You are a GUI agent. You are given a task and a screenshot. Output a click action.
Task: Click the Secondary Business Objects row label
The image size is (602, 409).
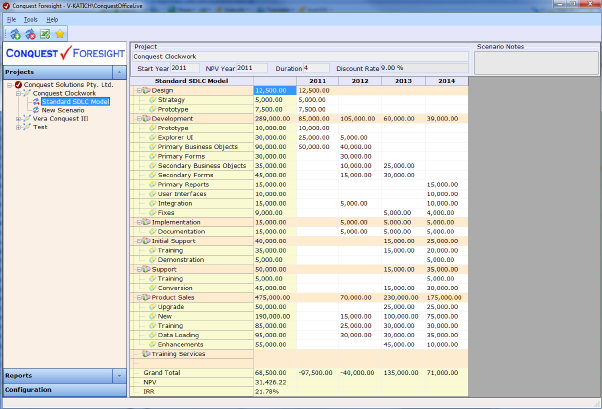202,166
